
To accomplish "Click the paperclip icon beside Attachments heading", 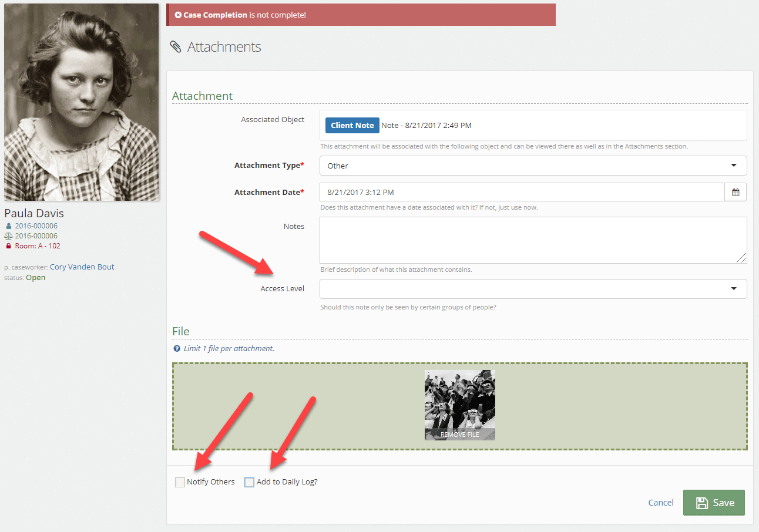I will [175, 47].
